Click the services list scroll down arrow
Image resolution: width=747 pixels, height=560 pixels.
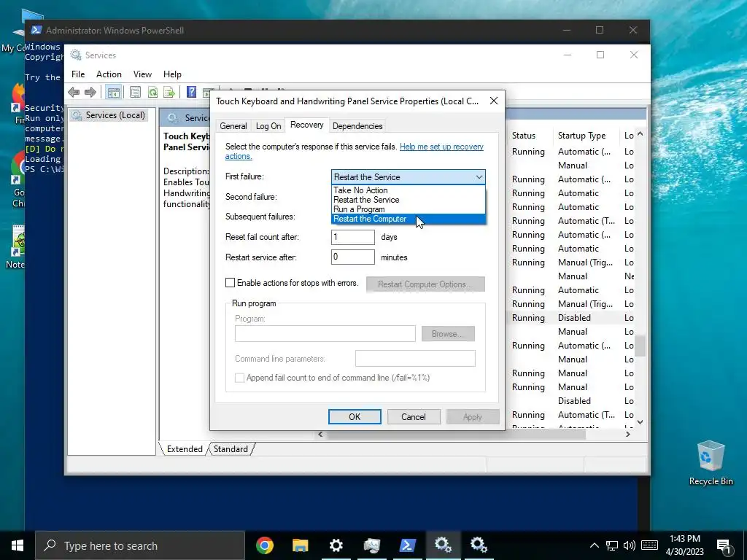point(640,422)
